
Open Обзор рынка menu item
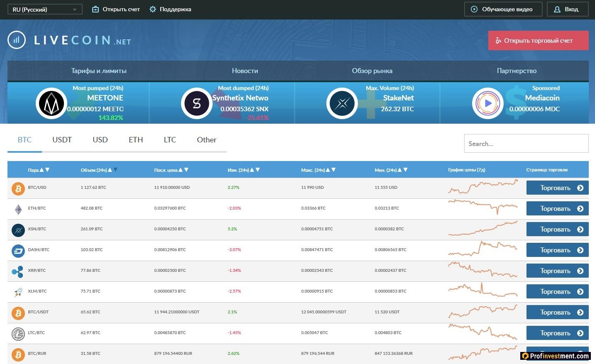(372, 71)
